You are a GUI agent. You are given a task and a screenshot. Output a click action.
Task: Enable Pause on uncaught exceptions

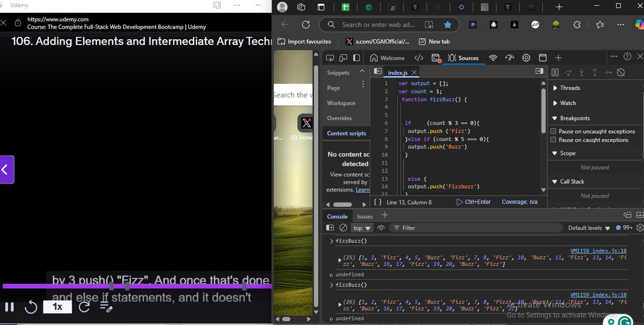pos(553,131)
